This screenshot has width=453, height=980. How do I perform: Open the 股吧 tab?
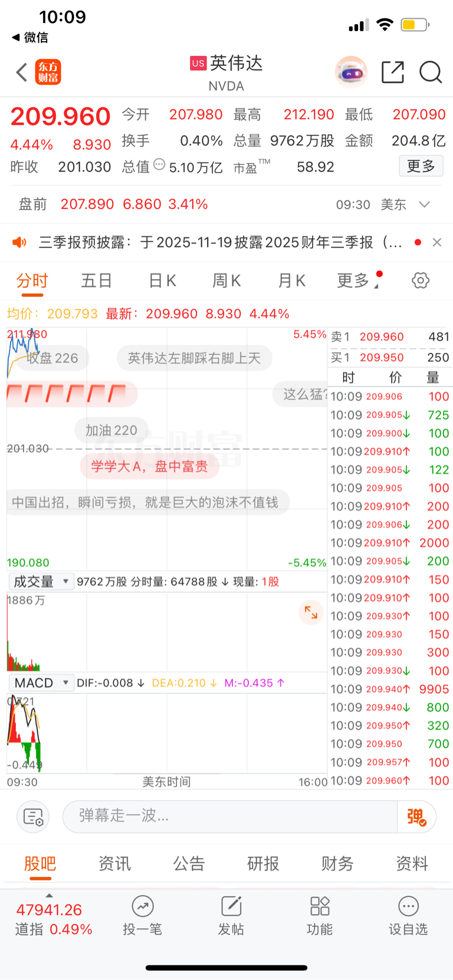(40, 864)
